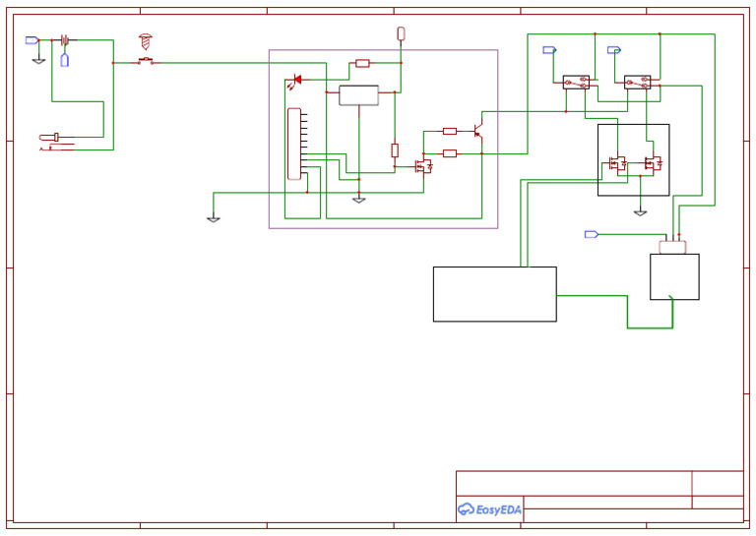Select the left MOSFET in the black box
Screen dimensions: 756x536
pos(617,163)
